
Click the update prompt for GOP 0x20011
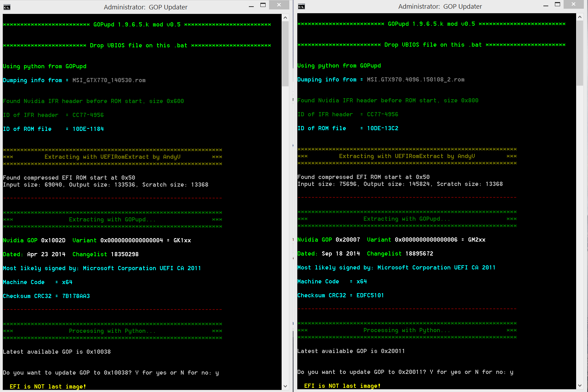405,372
